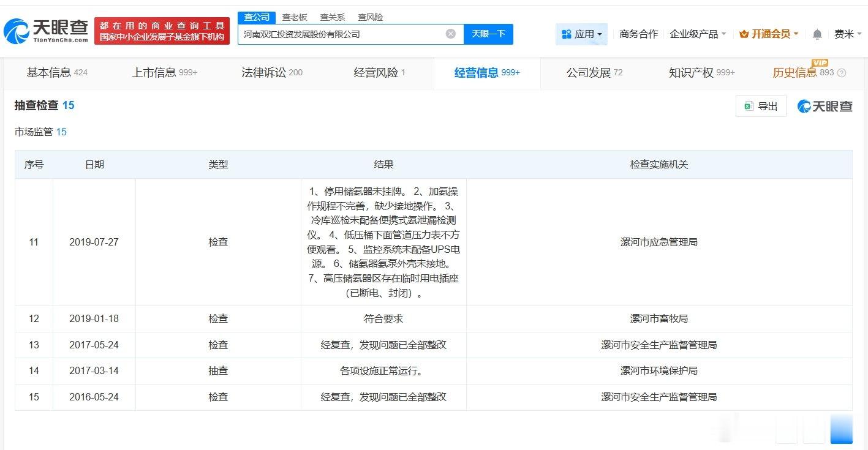Expand the 企业级产品 dropdown
868x450 pixels.
[698, 34]
